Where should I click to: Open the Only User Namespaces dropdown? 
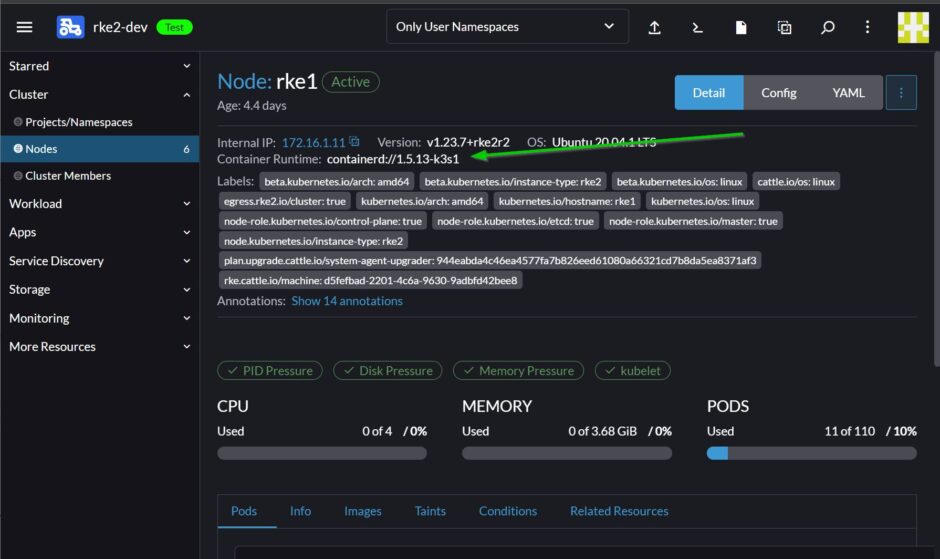point(507,27)
